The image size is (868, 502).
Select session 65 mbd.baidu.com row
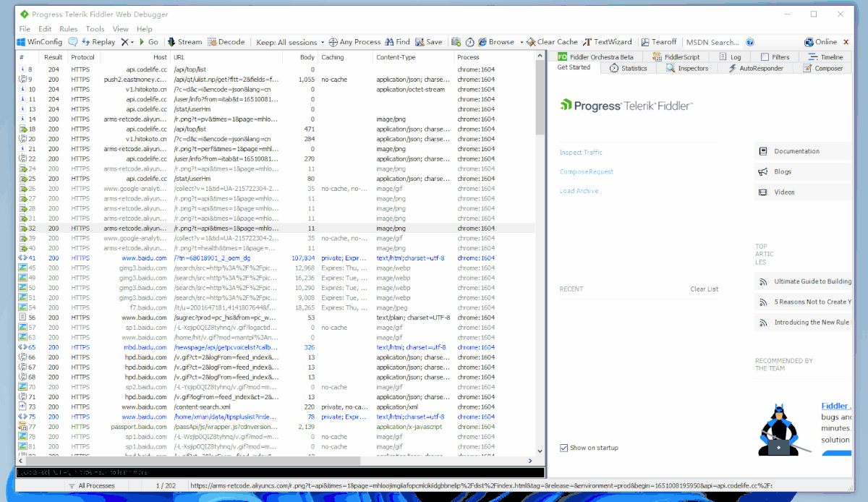point(275,346)
